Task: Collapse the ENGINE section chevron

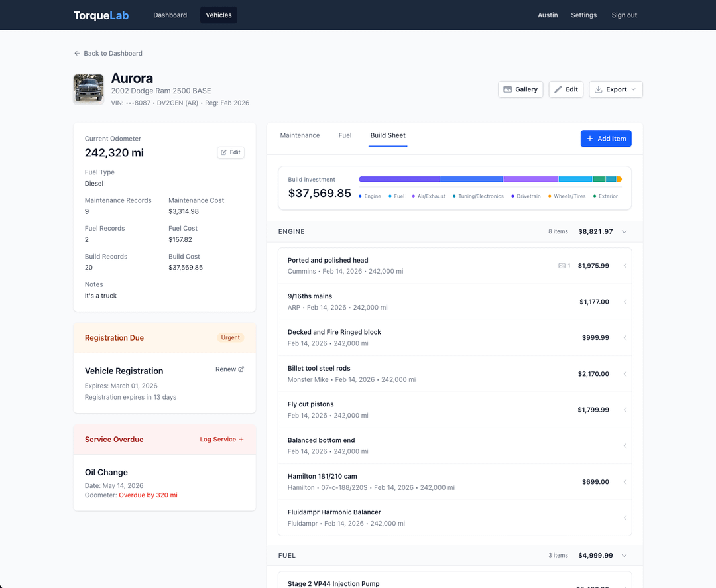Action: coord(624,232)
